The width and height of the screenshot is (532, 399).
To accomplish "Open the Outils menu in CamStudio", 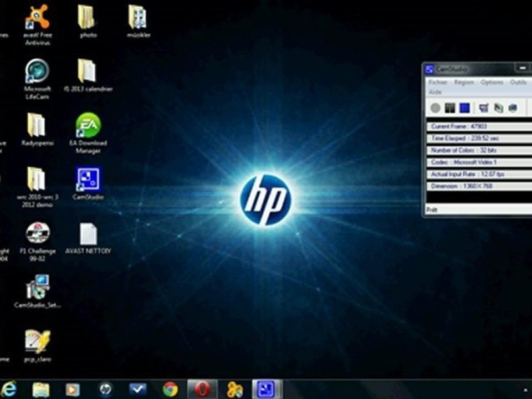I will [x=518, y=83].
